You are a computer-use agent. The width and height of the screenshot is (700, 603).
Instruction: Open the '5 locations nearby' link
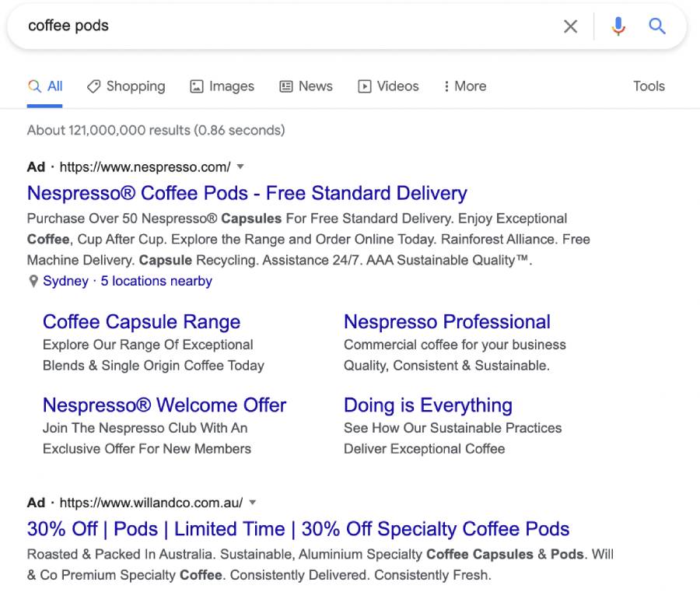[156, 281]
